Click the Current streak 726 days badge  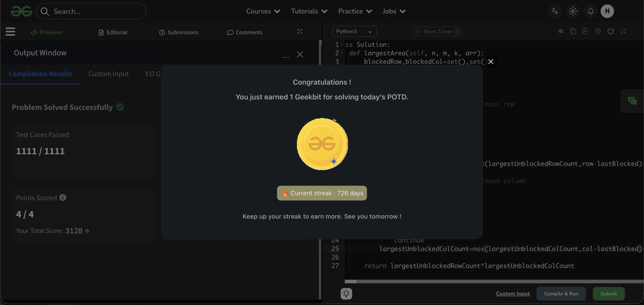click(x=322, y=193)
